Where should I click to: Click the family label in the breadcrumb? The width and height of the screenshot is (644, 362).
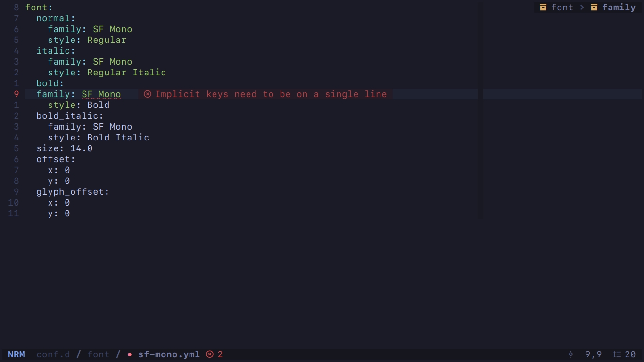[x=619, y=7]
